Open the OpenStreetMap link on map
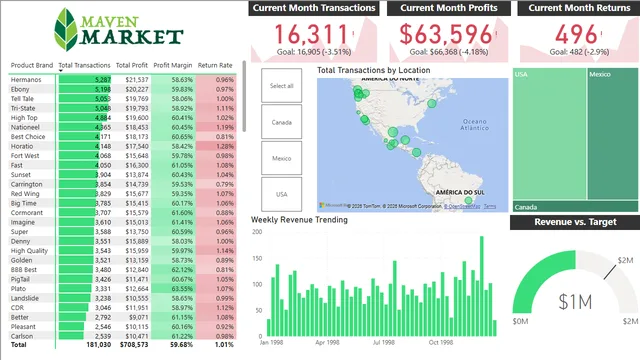 click(x=462, y=207)
